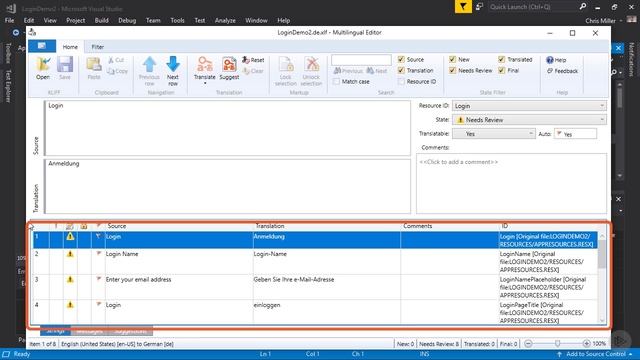
Task: Click the Cut scissors icon
Action: click(x=111, y=60)
